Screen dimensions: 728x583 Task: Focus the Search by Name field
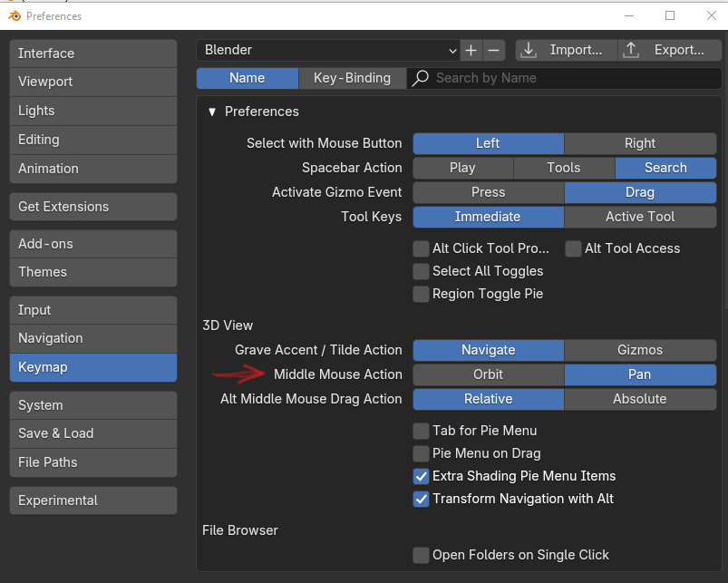pyautogui.click(x=564, y=78)
